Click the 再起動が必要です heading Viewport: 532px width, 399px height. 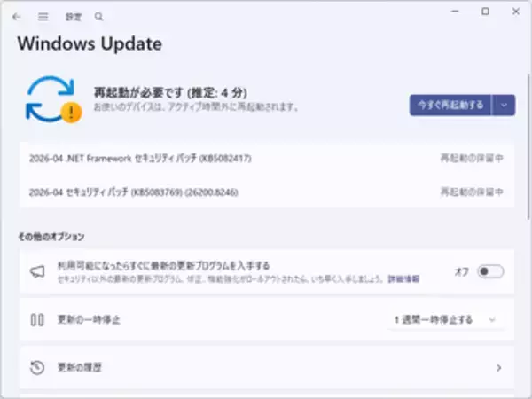(170, 92)
